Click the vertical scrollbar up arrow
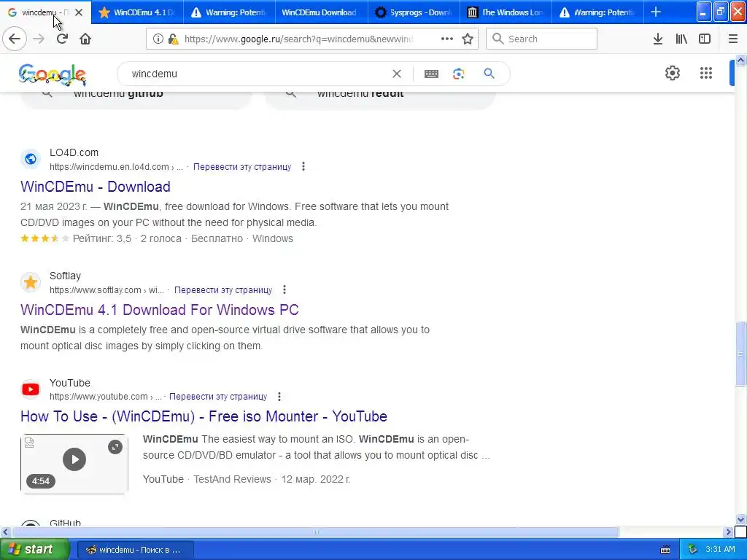747x560 pixels. [x=740, y=60]
